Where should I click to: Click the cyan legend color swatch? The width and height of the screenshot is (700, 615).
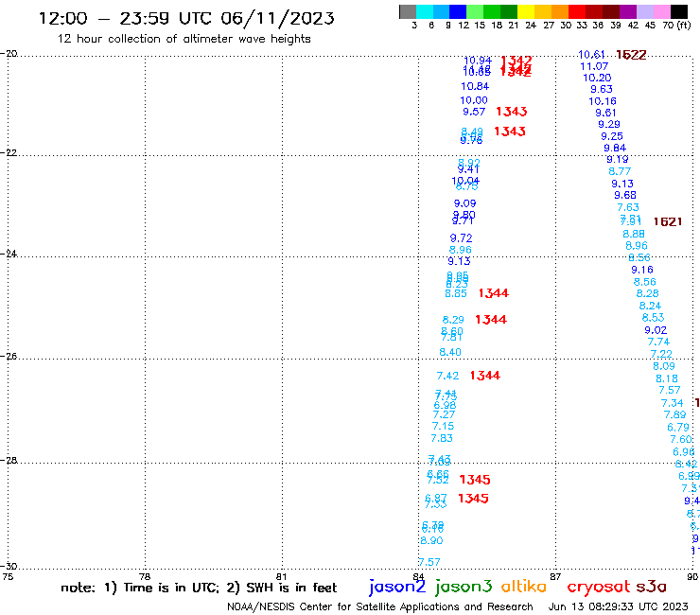tap(425, 11)
